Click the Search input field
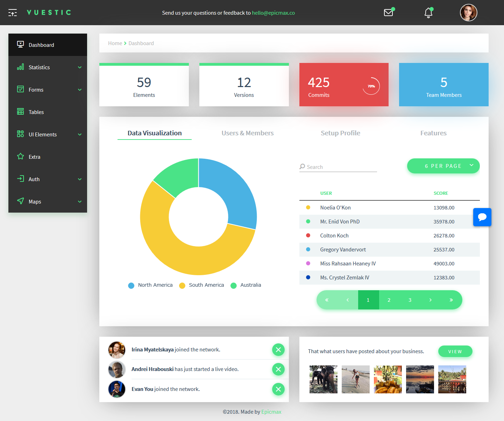This screenshot has height=421, width=504. [338, 167]
